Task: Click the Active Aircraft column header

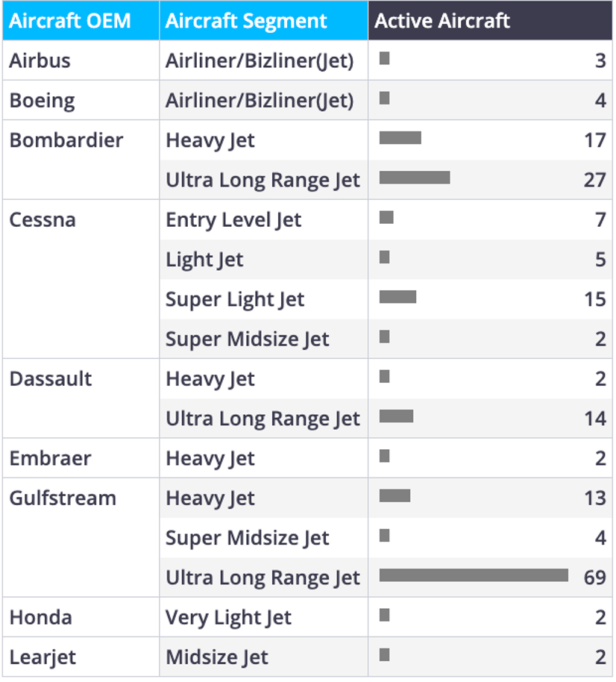Action: point(490,20)
